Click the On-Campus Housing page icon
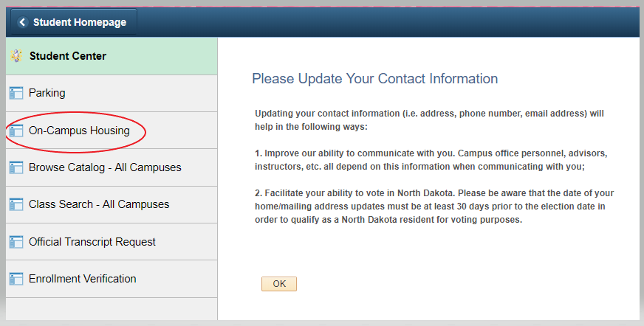644x326 pixels. pyautogui.click(x=16, y=131)
